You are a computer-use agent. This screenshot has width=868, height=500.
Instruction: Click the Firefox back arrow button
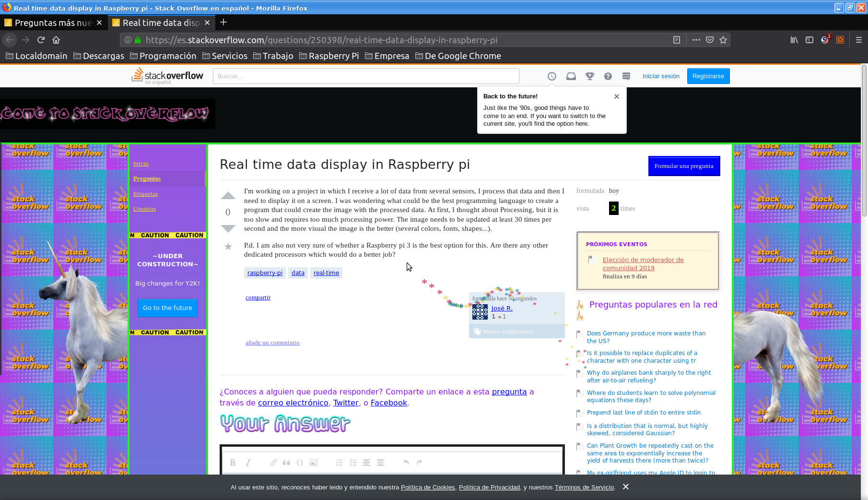tap(10, 40)
